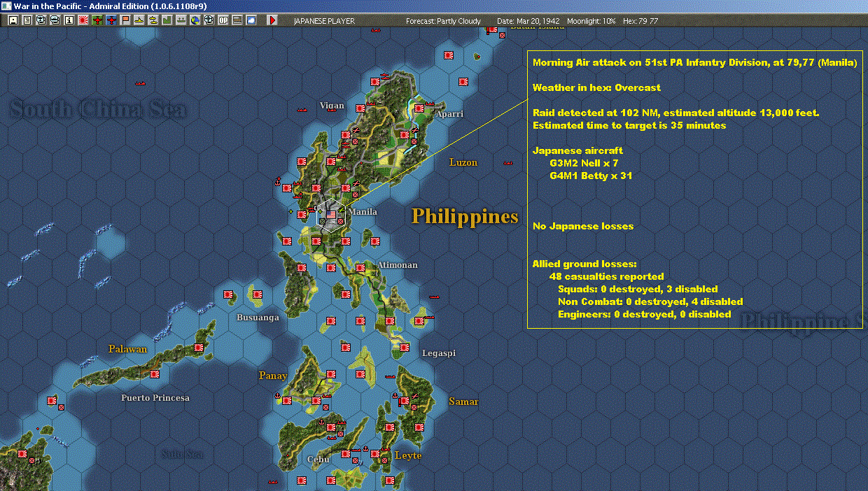This screenshot has height=491, width=868.
Task: Click the double yellow ships toolbar icon
Action: coord(153,20)
